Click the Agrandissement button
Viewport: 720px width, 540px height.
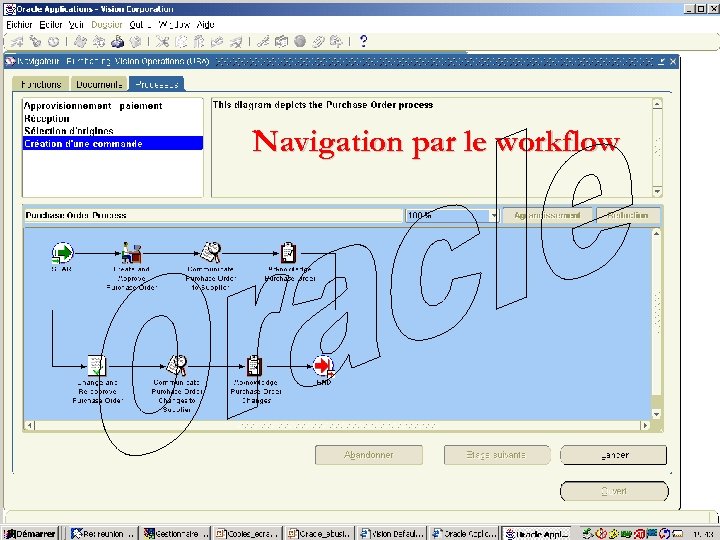click(x=547, y=215)
